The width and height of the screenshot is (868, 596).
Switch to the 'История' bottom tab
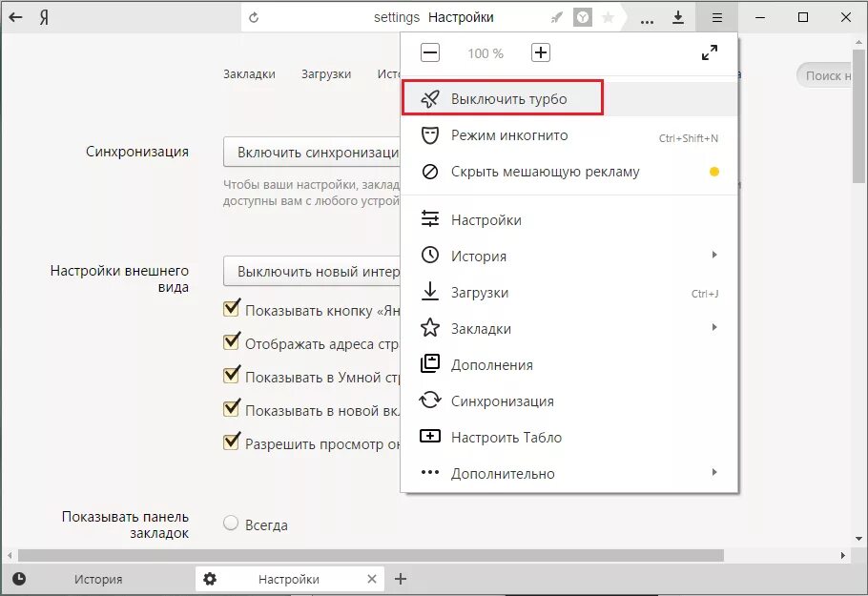pos(98,579)
